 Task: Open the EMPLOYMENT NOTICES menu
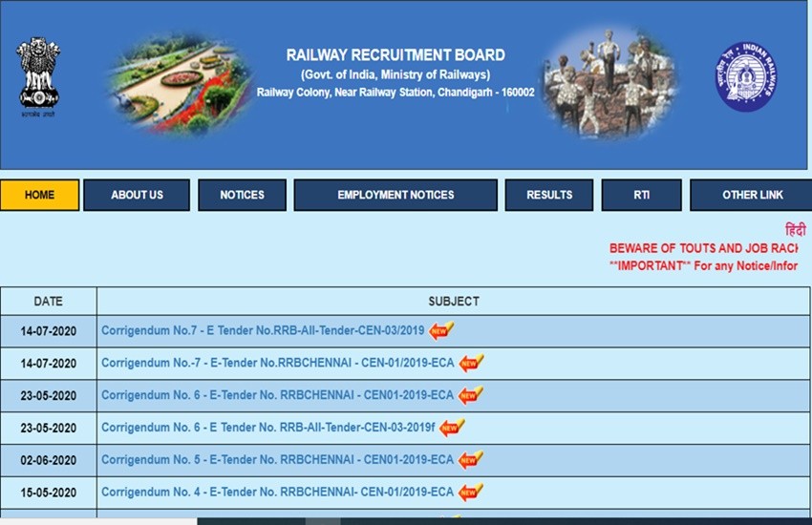point(395,195)
